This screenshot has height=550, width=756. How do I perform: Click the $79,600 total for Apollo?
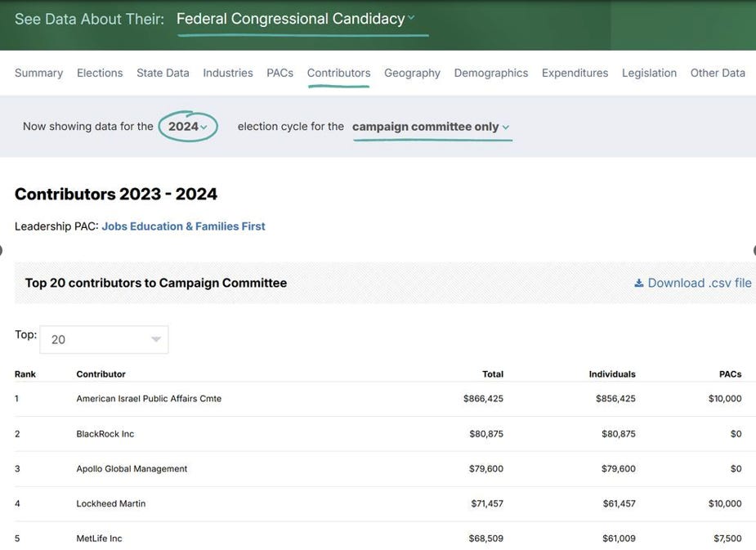[x=486, y=468]
